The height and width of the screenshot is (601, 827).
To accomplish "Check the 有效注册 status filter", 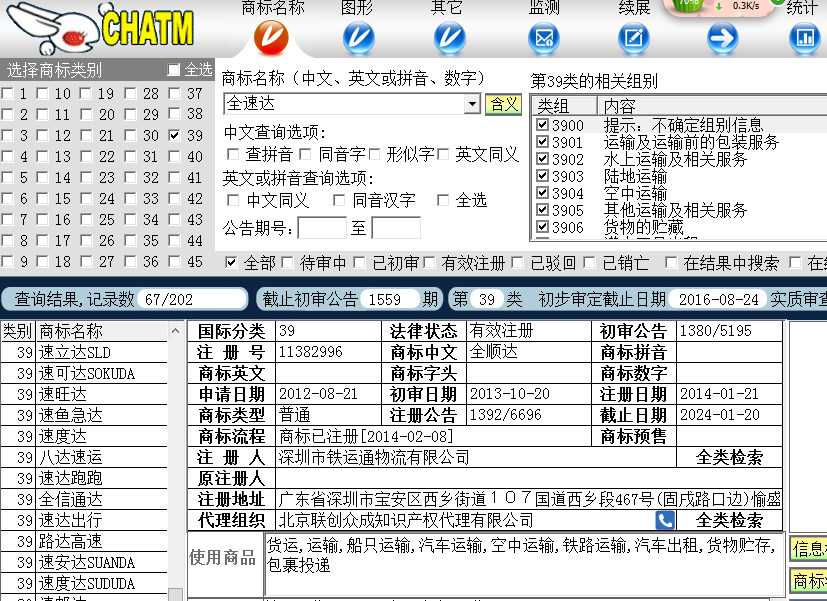I will click(429, 263).
